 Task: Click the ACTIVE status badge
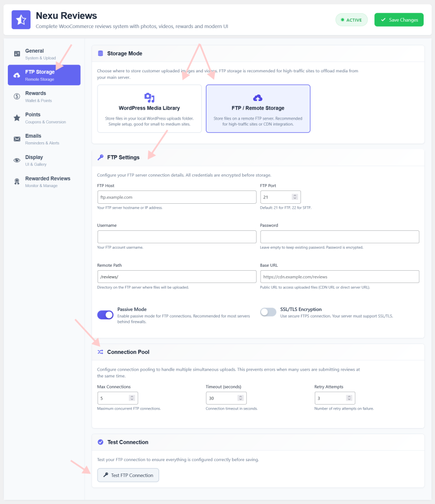pos(351,20)
